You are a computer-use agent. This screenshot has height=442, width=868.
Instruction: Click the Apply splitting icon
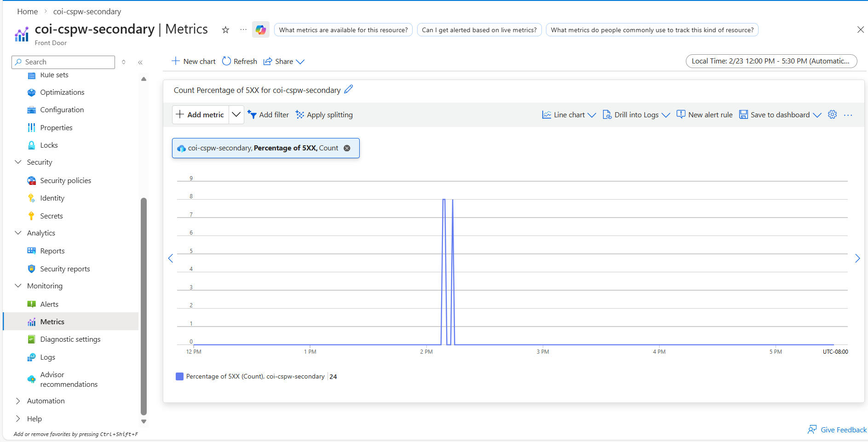coord(300,115)
